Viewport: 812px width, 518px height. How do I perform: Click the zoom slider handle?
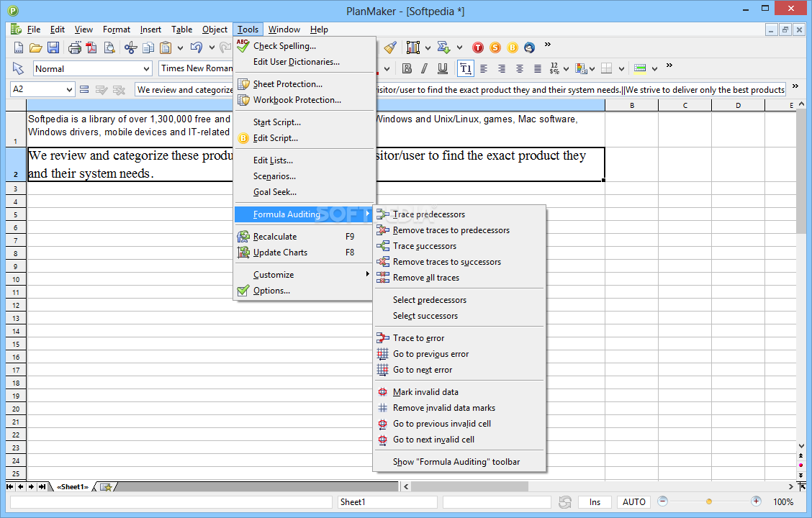tap(709, 501)
